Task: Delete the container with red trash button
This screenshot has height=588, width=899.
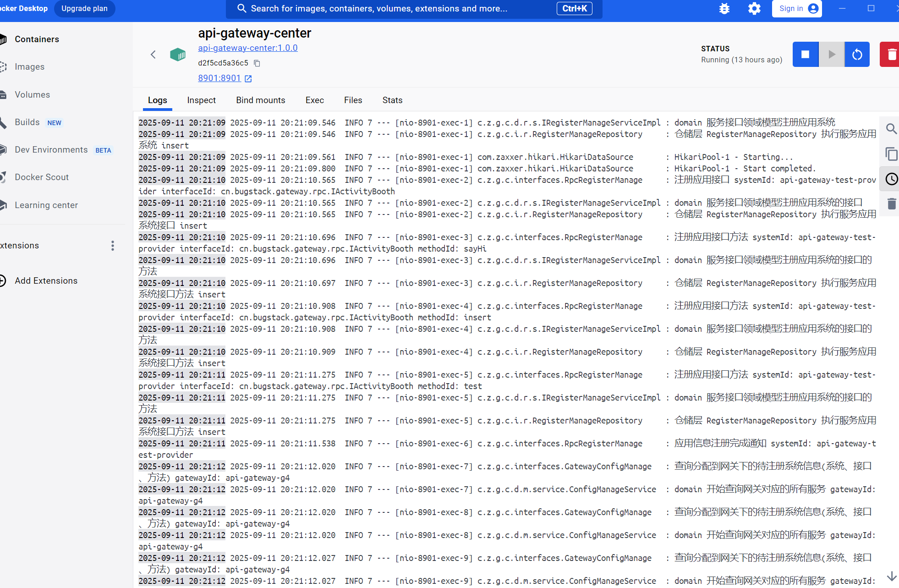Action: click(891, 55)
